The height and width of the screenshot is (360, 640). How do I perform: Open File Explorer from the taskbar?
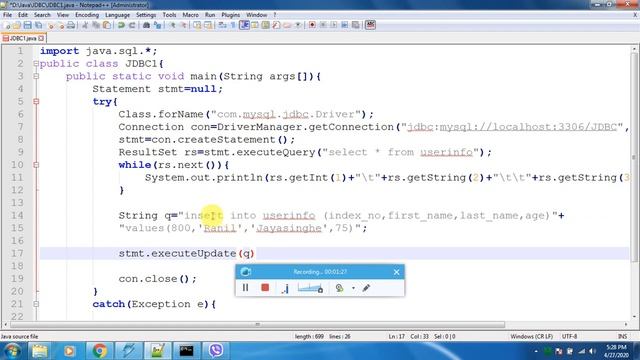tap(40, 351)
